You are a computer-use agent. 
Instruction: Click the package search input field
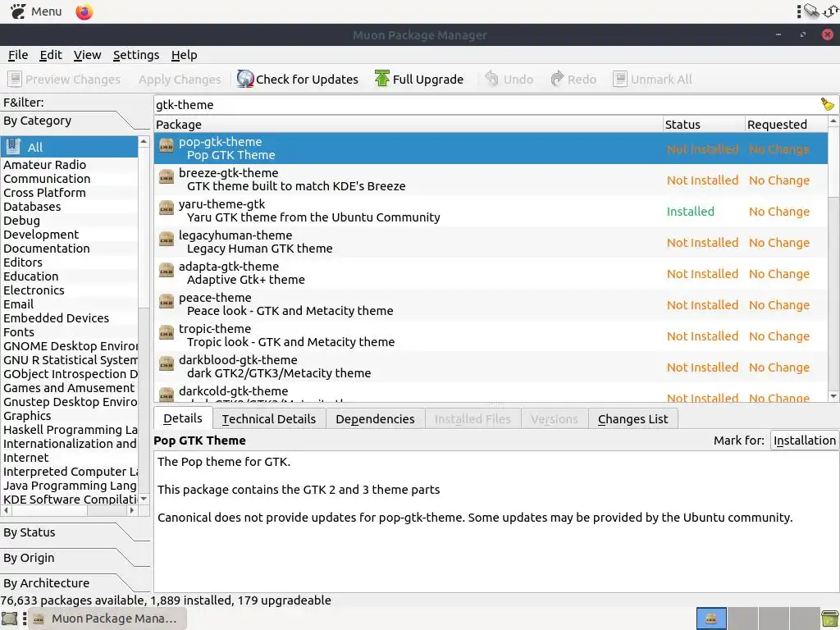(486, 104)
